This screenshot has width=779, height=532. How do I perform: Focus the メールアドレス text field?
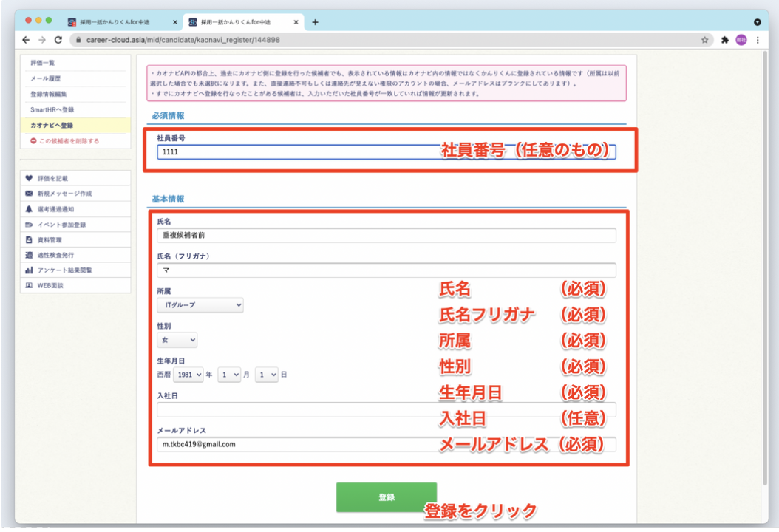pyautogui.click(x=296, y=445)
